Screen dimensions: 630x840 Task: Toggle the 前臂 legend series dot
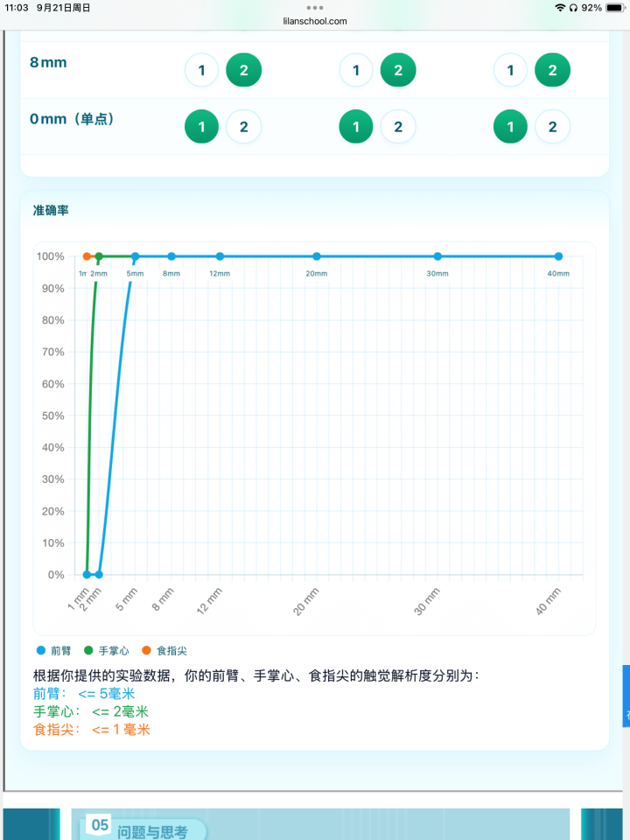(x=40, y=651)
